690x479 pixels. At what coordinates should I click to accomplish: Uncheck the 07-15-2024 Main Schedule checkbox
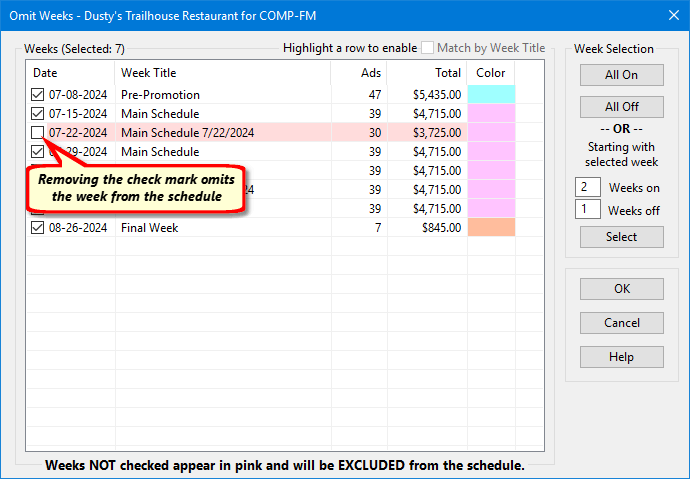pos(39,114)
